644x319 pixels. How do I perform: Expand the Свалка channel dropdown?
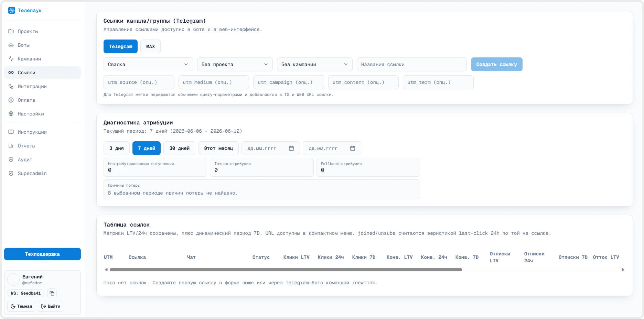(148, 64)
